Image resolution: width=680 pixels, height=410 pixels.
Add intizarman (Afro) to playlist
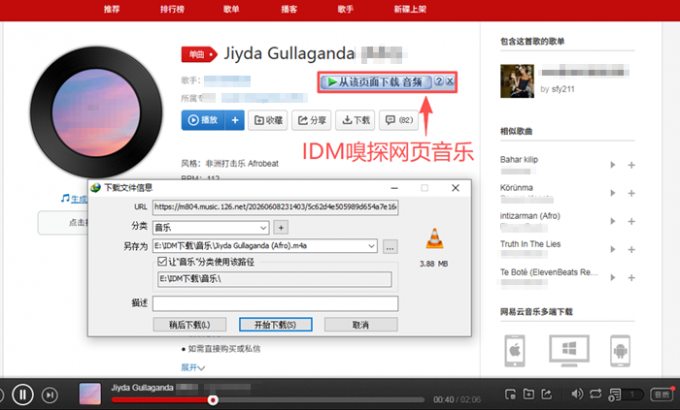(631, 221)
